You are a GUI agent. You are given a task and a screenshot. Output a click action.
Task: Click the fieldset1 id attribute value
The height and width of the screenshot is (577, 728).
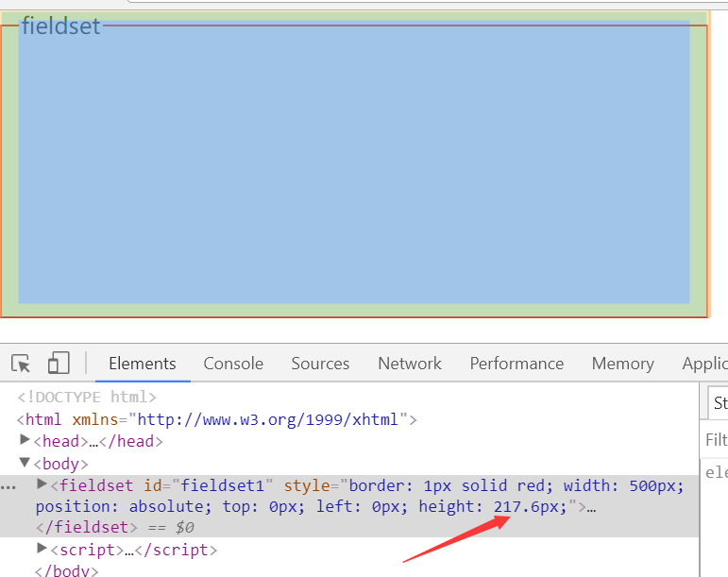tap(222, 485)
